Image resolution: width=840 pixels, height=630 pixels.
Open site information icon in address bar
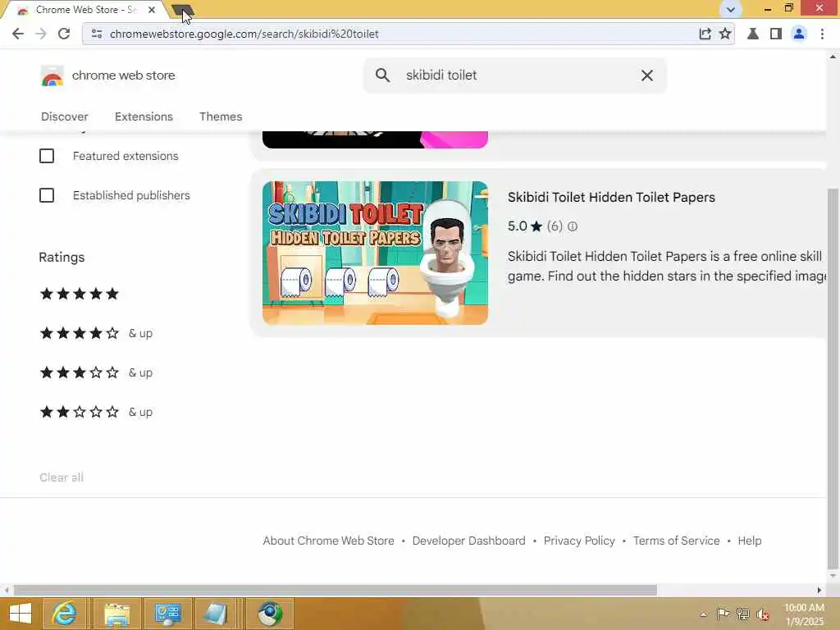click(97, 34)
